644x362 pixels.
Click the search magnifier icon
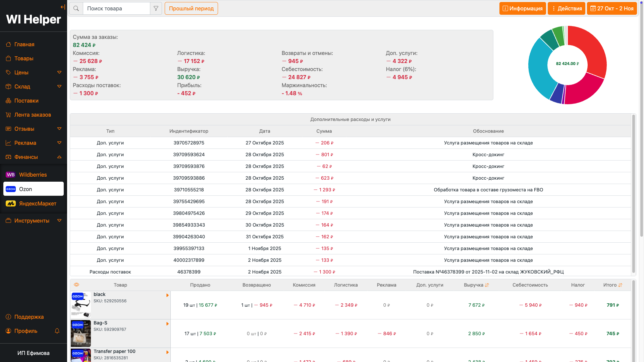76,8
